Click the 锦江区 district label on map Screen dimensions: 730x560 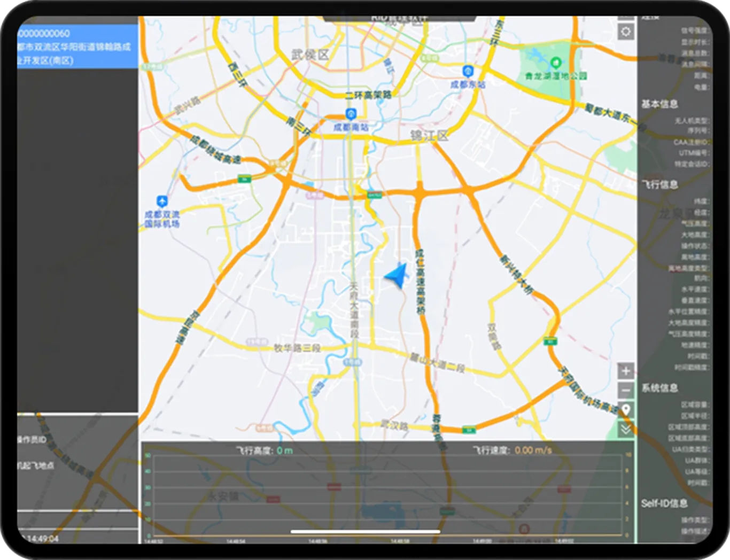[429, 136]
